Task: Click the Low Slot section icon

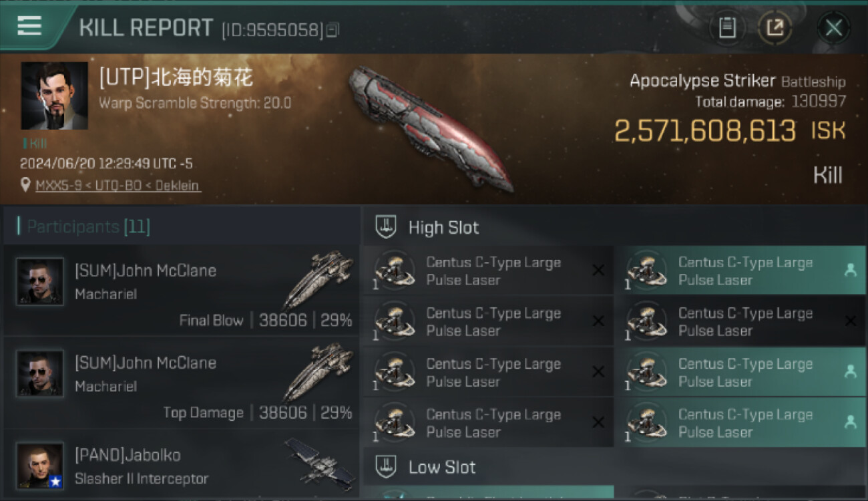Action: coord(386,466)
